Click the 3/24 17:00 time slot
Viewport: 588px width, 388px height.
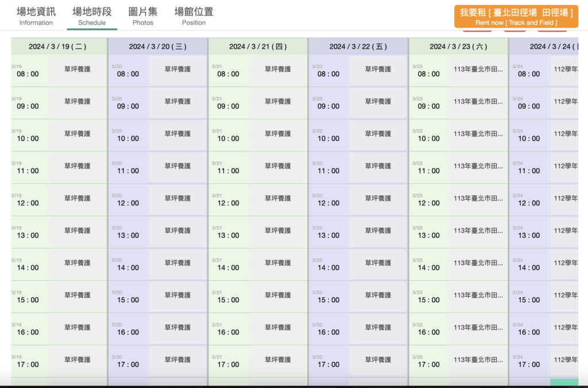pos(529,361)
